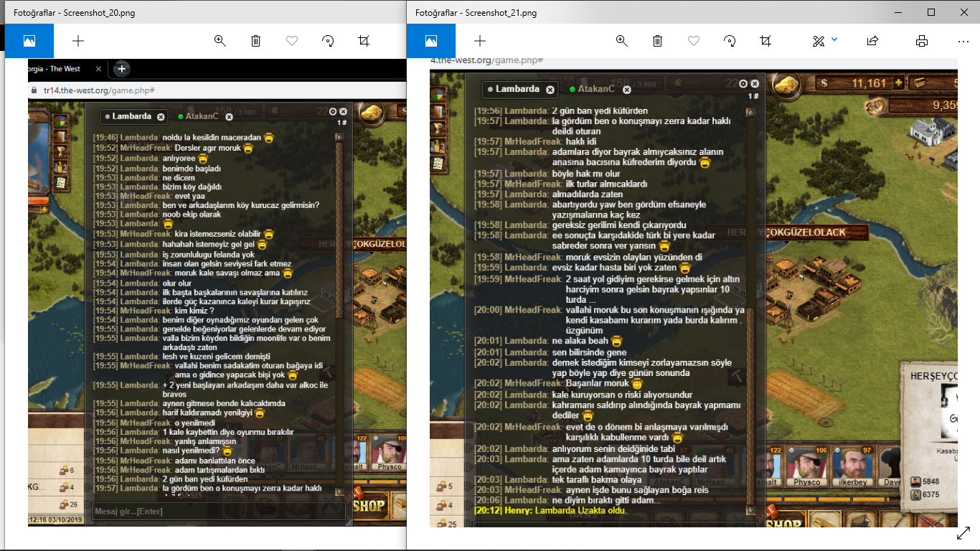Toggle favorite heart for Screenshot_21

click(694, 41)
